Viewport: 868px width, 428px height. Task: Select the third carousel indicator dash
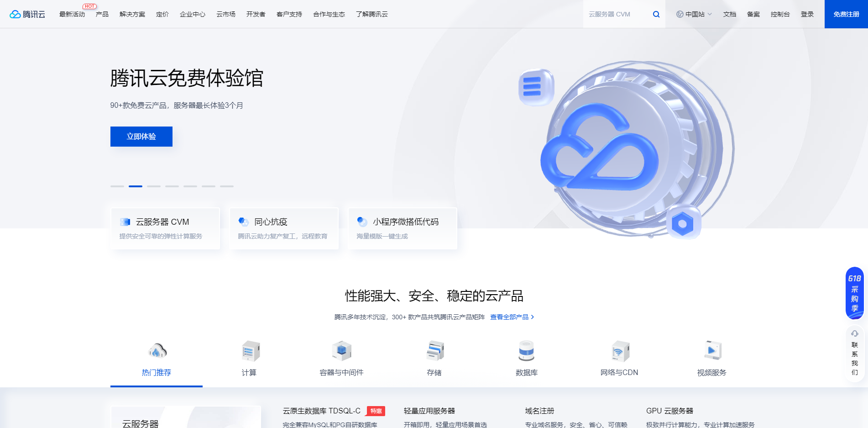pyautogui.click(x=154, y=186)
